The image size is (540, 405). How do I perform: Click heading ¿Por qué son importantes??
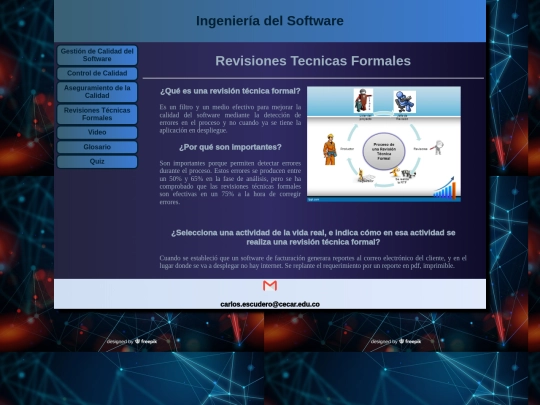point(230,147)
